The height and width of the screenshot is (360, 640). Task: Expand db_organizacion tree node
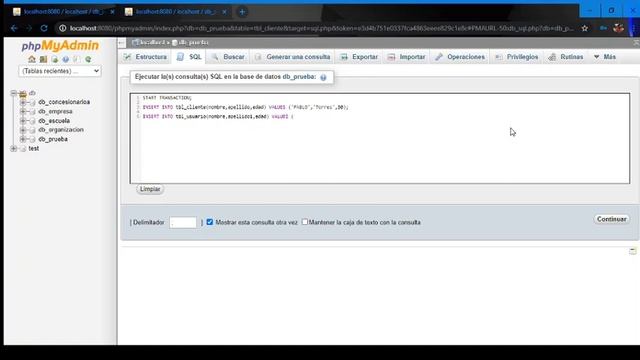pos(23,130)
